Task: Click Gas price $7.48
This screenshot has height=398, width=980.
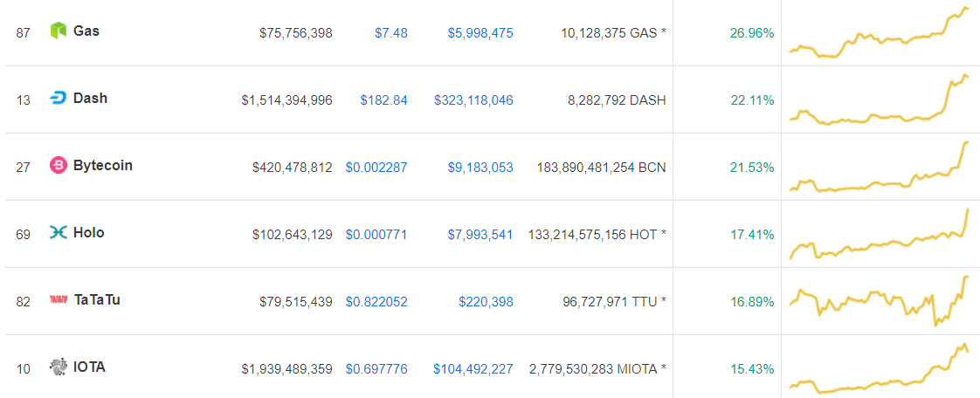Action: (390, 33)
